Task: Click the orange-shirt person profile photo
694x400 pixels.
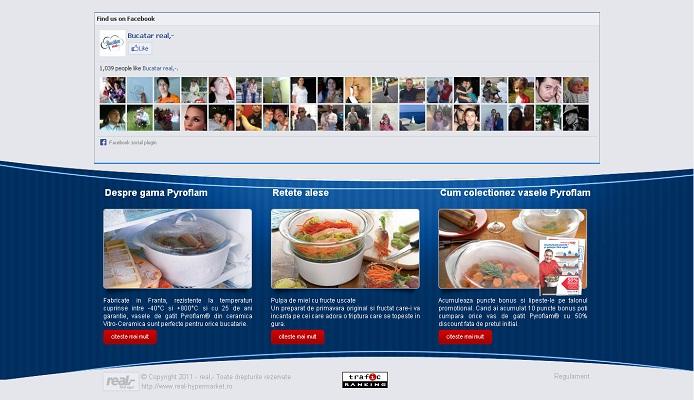Action: tap(167, 90)
